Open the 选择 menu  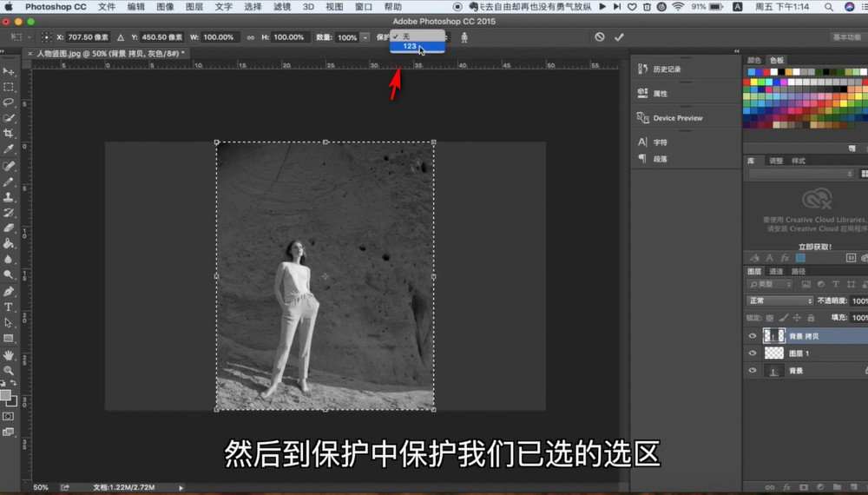click(253, 7)
